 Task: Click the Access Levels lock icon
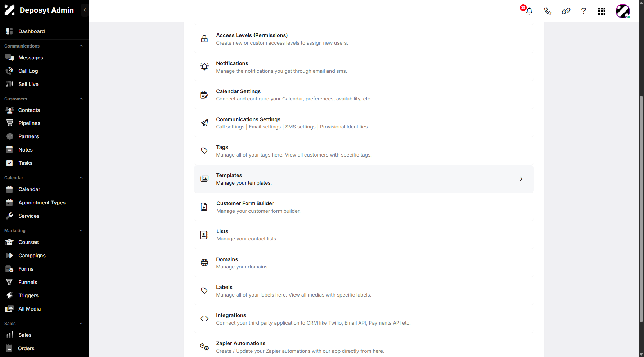(204, 39)
